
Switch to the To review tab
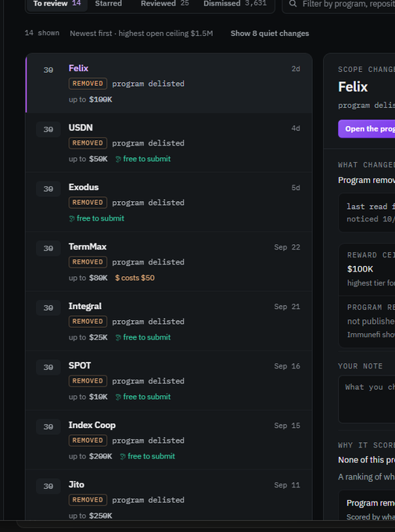pos(56,4)
